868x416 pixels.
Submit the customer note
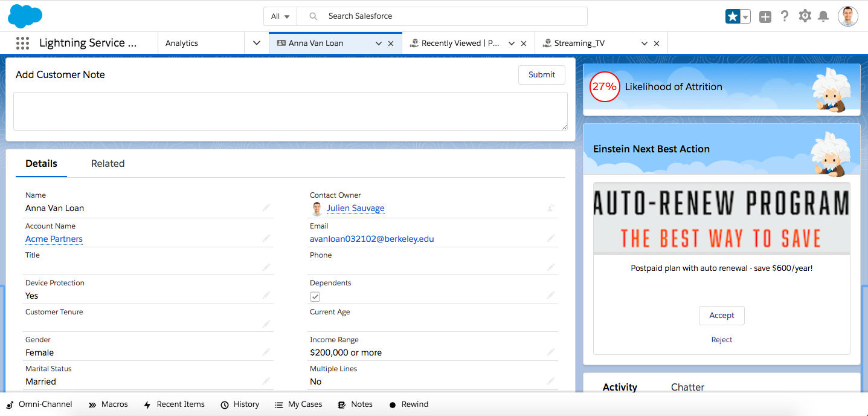coord(542,75)
